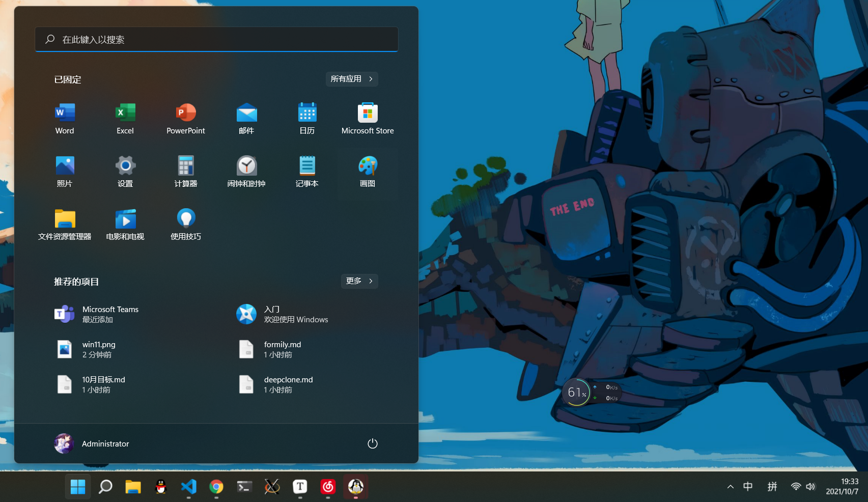Open the 日历 calendar app
868x502 pixels.
[307, 119]
